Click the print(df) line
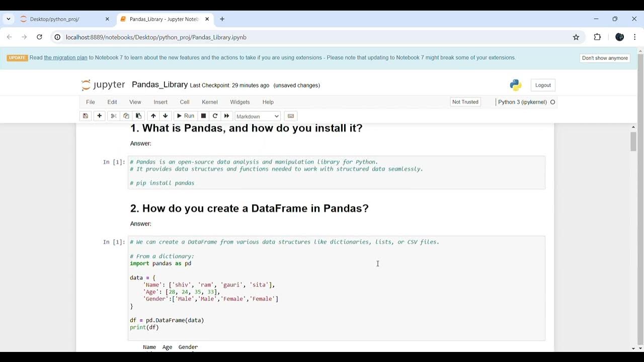The width and height of the screenshot is (644, 362). click(x=144, y=327)
